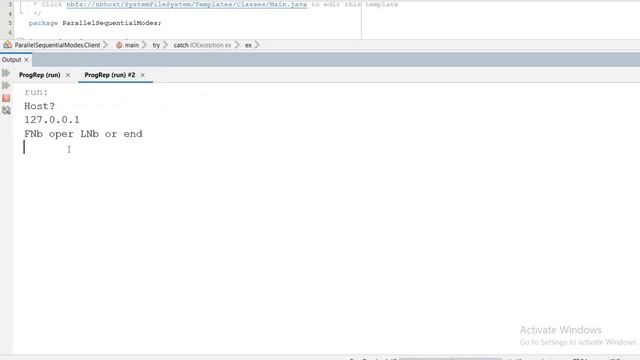Close the ProgRep (run) tab
The width and height of the screenshot is (640, 360).
click(68, 75)
